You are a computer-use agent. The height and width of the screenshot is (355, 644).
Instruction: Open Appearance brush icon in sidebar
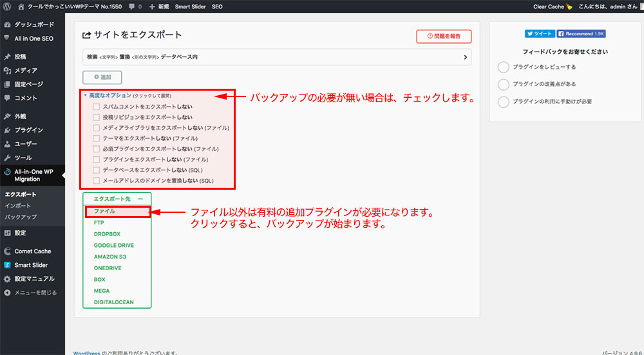click(x=7, y=116)
